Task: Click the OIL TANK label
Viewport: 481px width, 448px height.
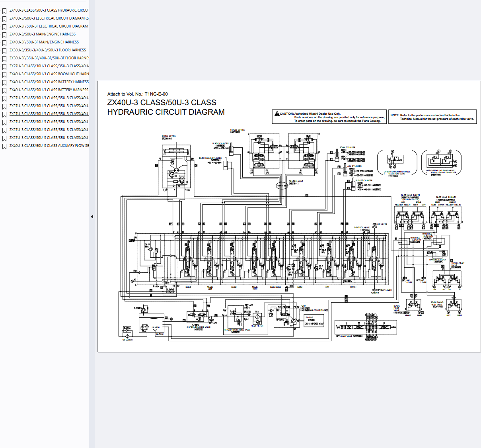Action: tap(160, 334)
